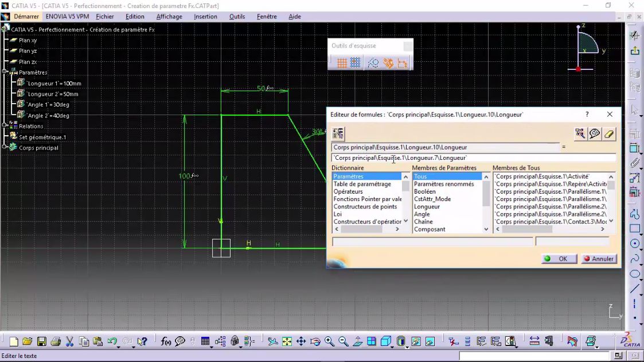The height and width of the screenshot is (362, 644).
Task: Toggle Dimensional Constraints in sketch tools
Action: 403,63
